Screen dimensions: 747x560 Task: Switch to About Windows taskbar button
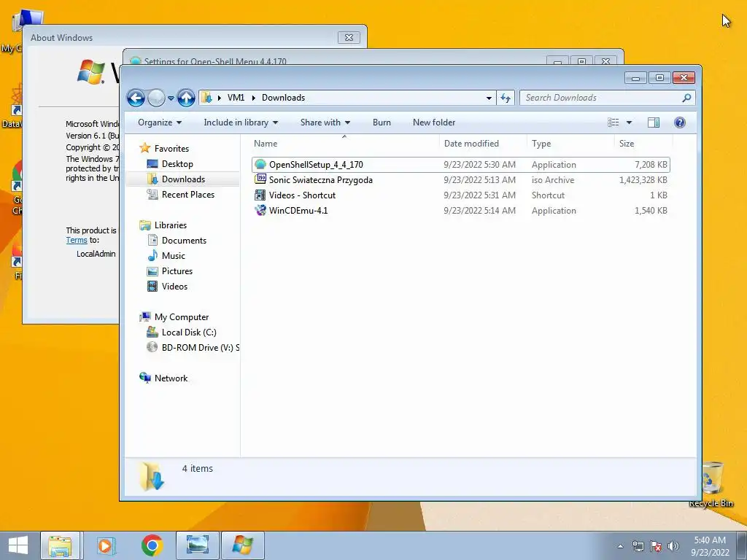pyautogui.click(x=242, y=545)
